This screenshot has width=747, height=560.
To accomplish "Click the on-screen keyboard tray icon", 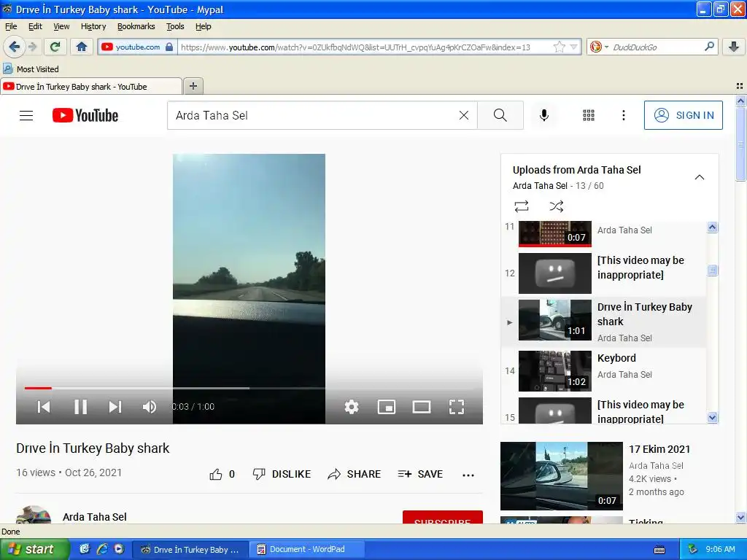I will (x=659, y=550).
